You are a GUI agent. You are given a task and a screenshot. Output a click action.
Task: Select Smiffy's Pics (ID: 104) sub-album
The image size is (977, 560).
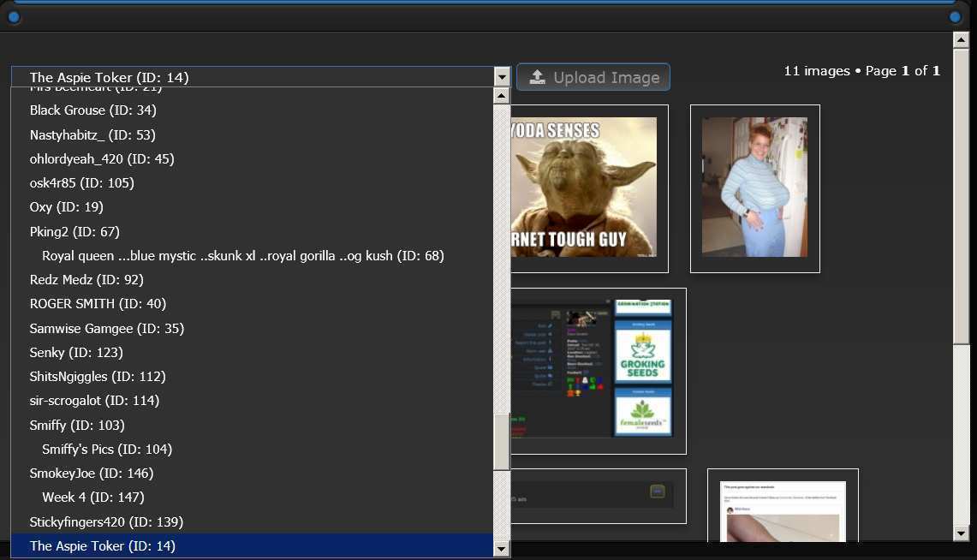tap(107, 450)
